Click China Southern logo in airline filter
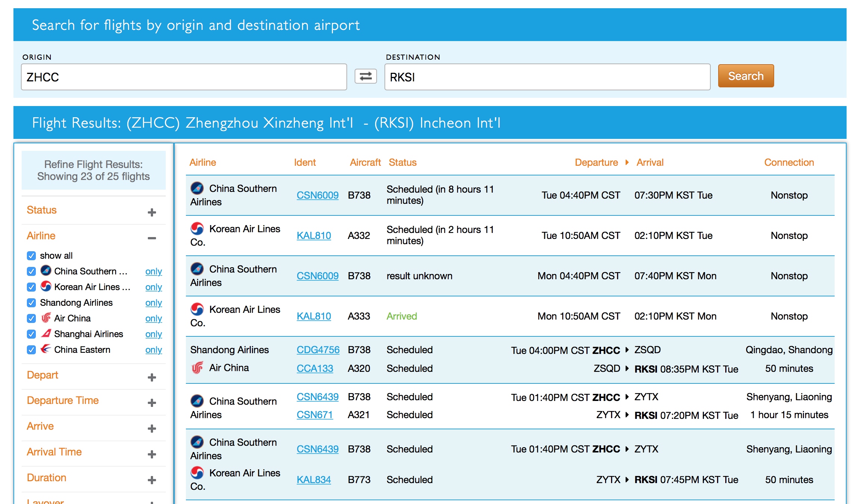 pos(46,270)
